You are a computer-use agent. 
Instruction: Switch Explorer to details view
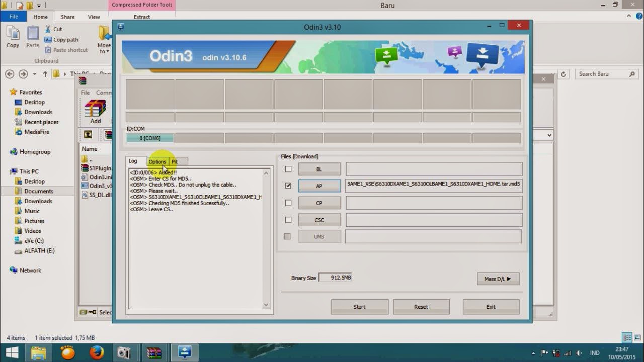tap(627, 338)
